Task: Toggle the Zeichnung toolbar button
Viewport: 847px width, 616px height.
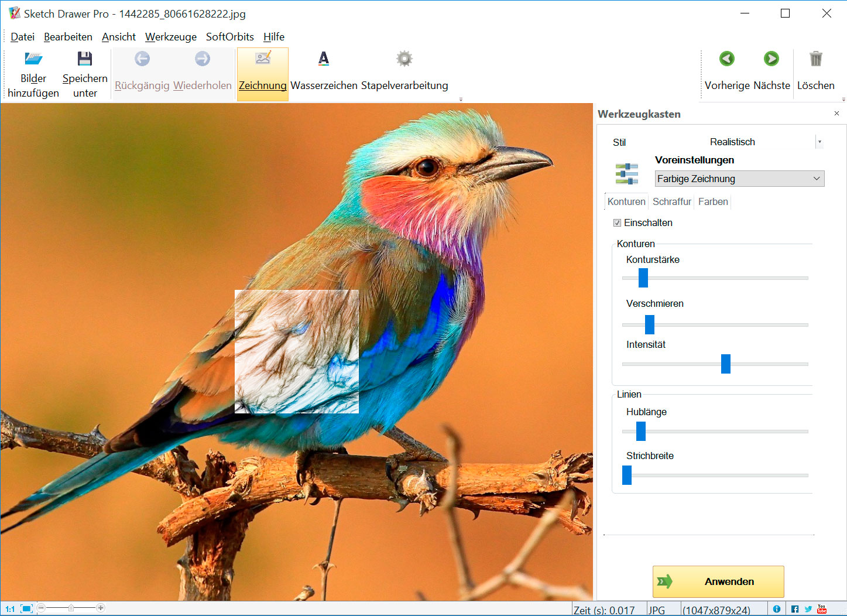Action: point(263,74)
